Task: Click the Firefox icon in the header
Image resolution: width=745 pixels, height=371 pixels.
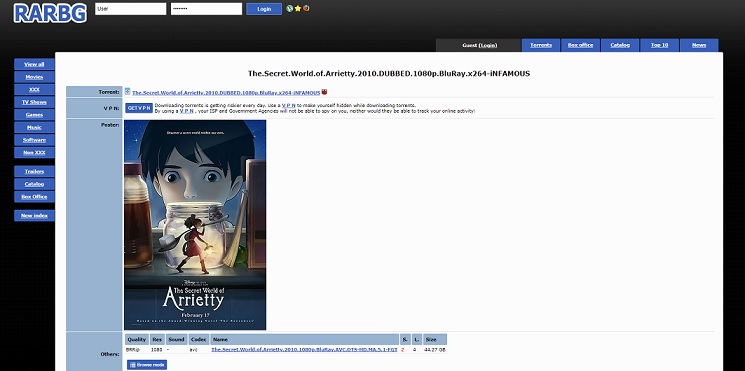Action: [x=306, y=9]
